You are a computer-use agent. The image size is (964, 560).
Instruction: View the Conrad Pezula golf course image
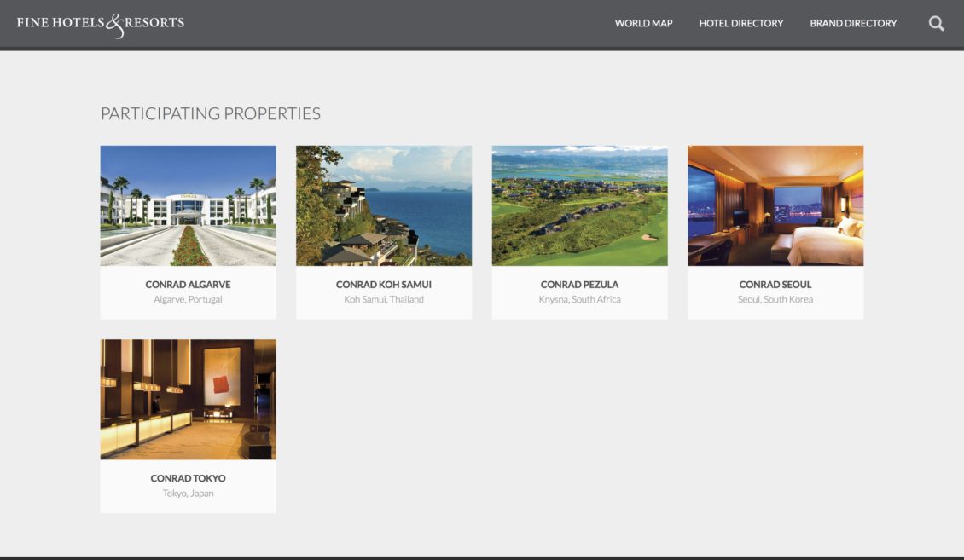coord(580,205)
